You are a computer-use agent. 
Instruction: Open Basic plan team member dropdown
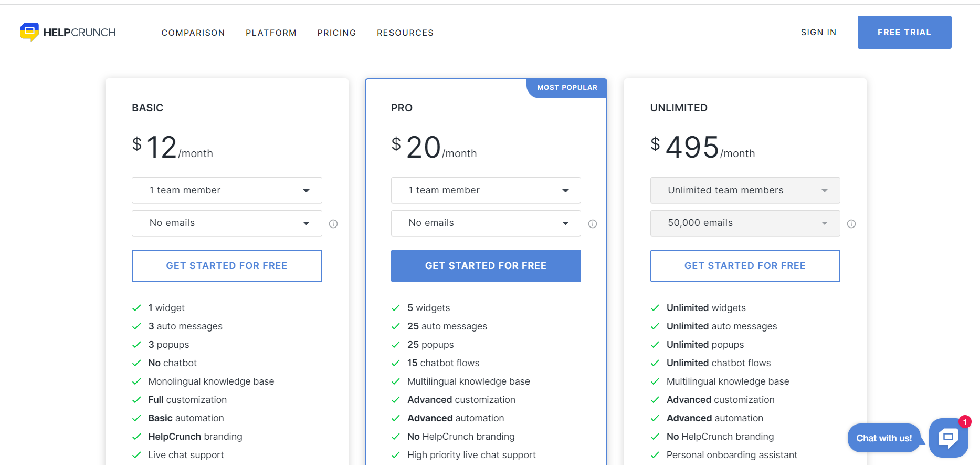tap(227, 190)
